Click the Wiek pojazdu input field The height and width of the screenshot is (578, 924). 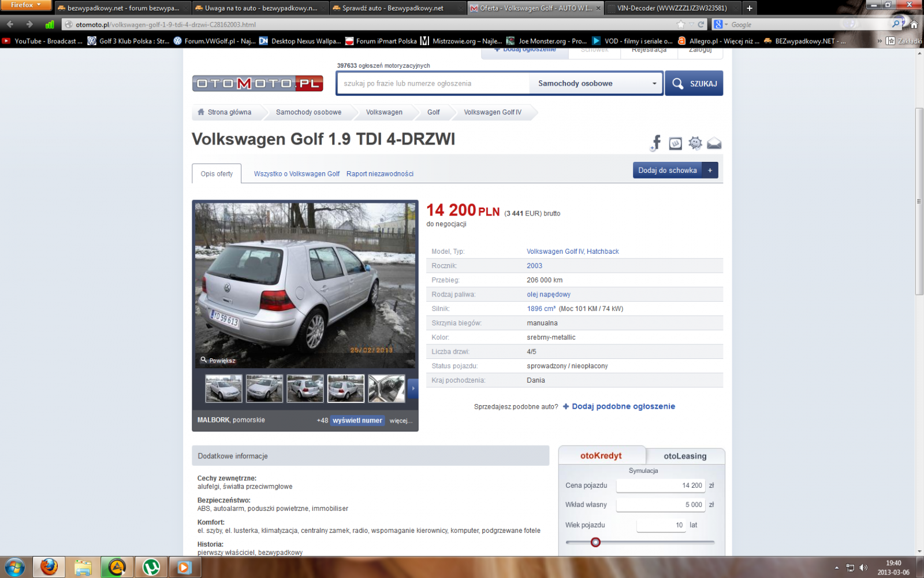pyautogui.click(x=661, y=525)
